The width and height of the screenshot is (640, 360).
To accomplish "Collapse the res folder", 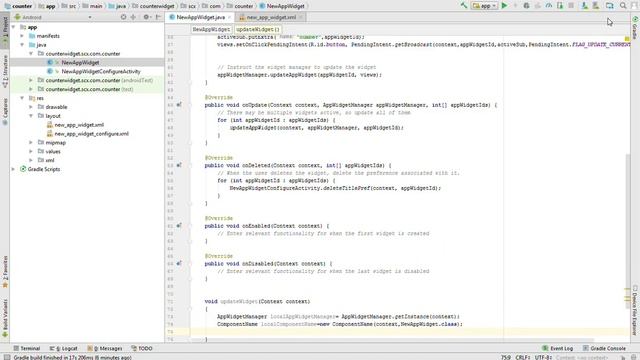I will [22, 98].
